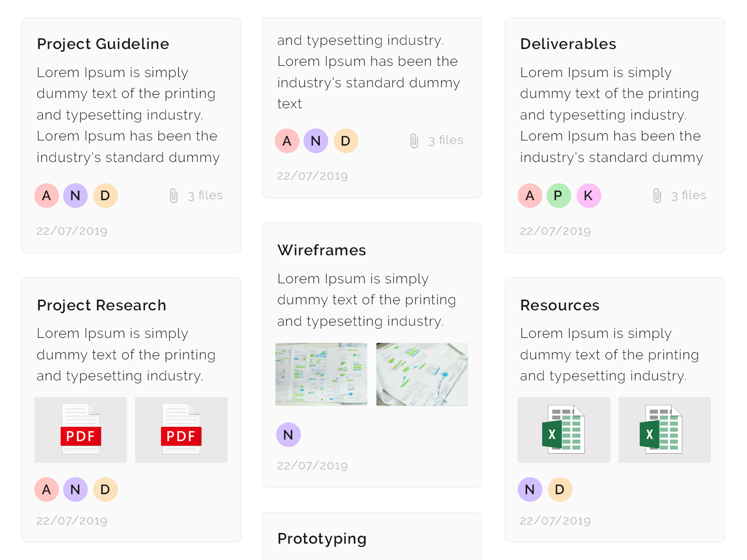Expand the Prototyping card at the bottom
Viewport: 747px width, 560px height.
(x=322, y=539)
